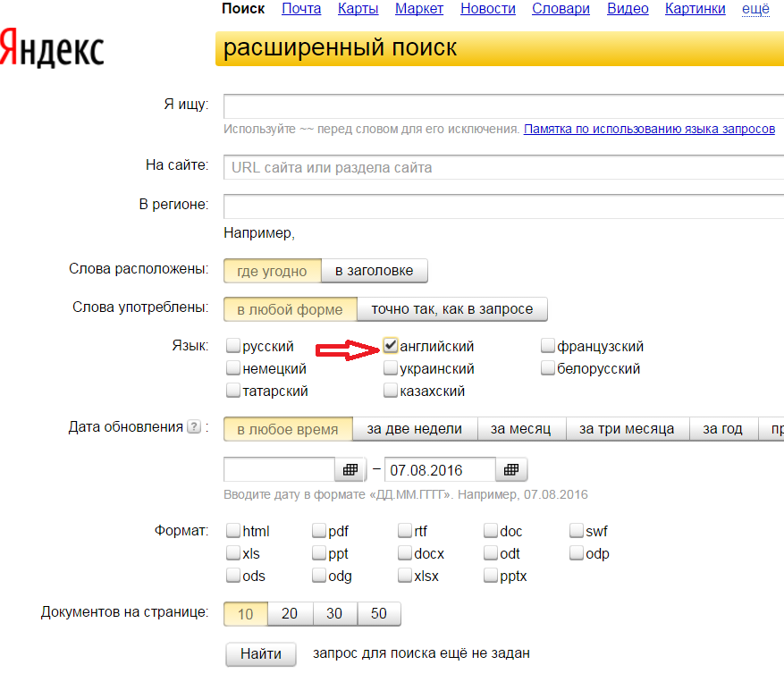Tick the казахский language checkbox

point(391,390)
